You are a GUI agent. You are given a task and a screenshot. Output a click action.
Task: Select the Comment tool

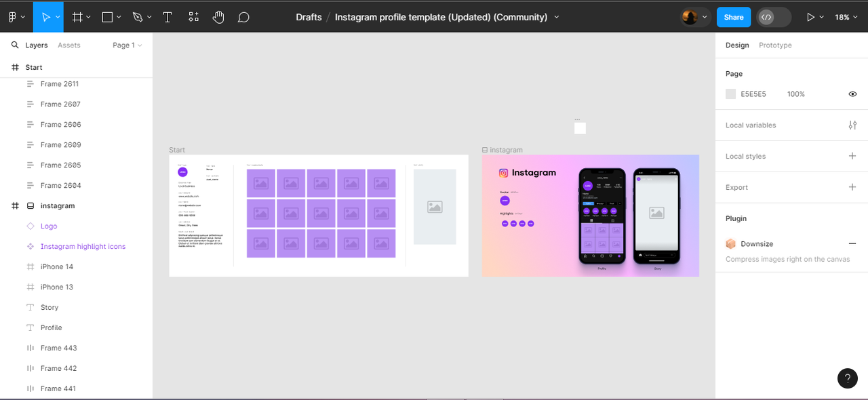point(243,17)
